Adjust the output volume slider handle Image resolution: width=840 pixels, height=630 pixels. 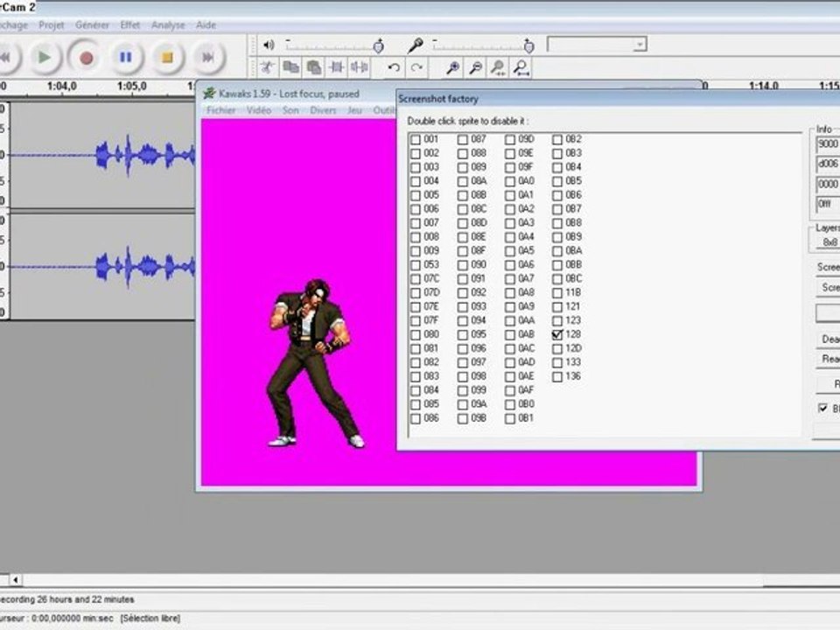378,46
